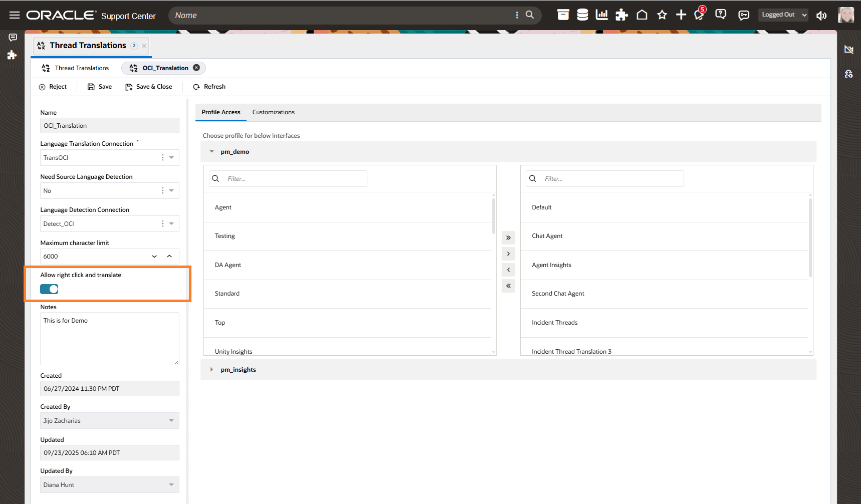Open the hamburger navigation menu

[x=15, y=15]
